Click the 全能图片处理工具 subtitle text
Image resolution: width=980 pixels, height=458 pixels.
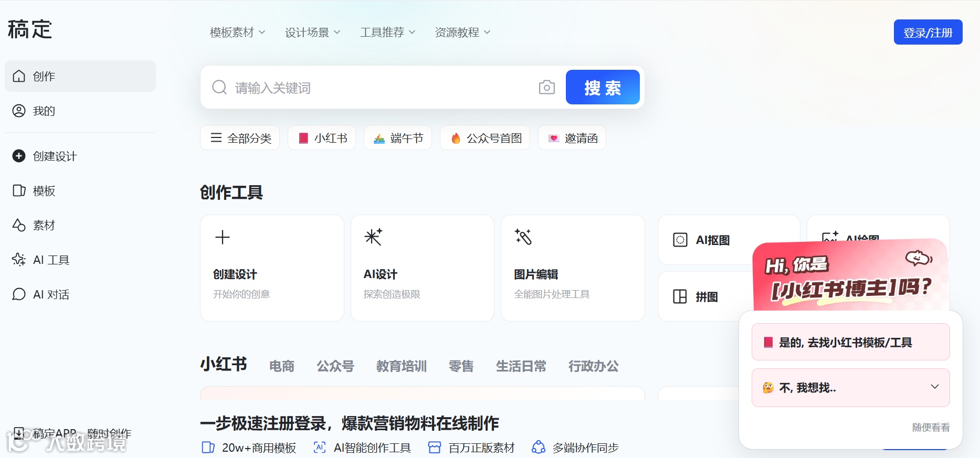(552, 294)
